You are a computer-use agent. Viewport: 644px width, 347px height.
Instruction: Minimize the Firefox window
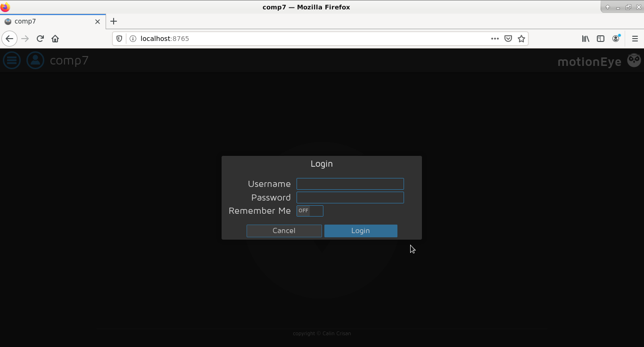(x=618, y=7)
